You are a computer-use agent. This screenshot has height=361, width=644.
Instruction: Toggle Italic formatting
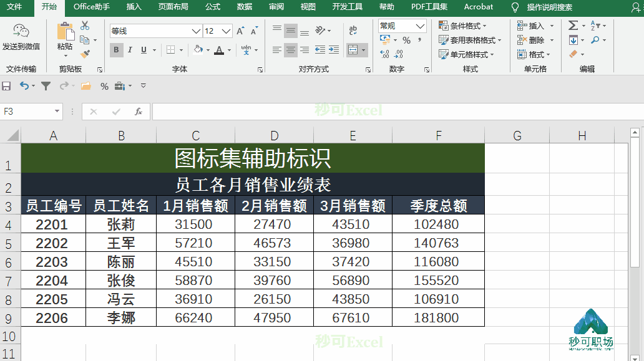point(130,50)
